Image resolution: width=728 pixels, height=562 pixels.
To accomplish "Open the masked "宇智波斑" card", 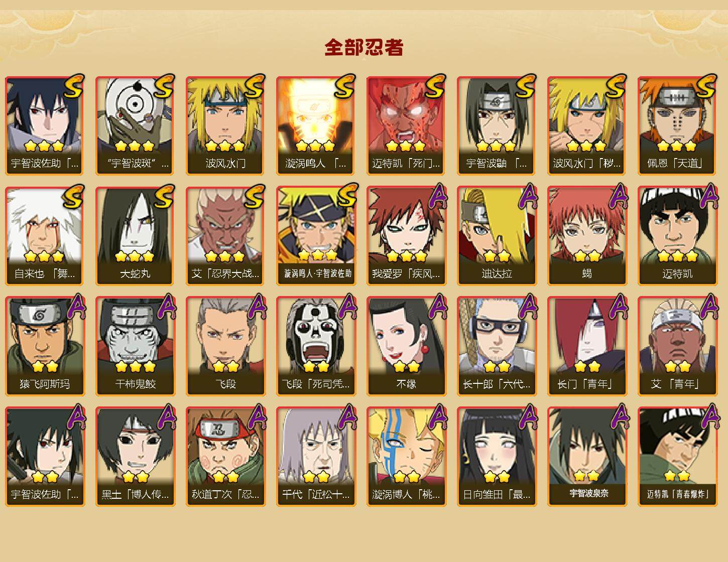I will pyautogui.click(x=135, y=125).
